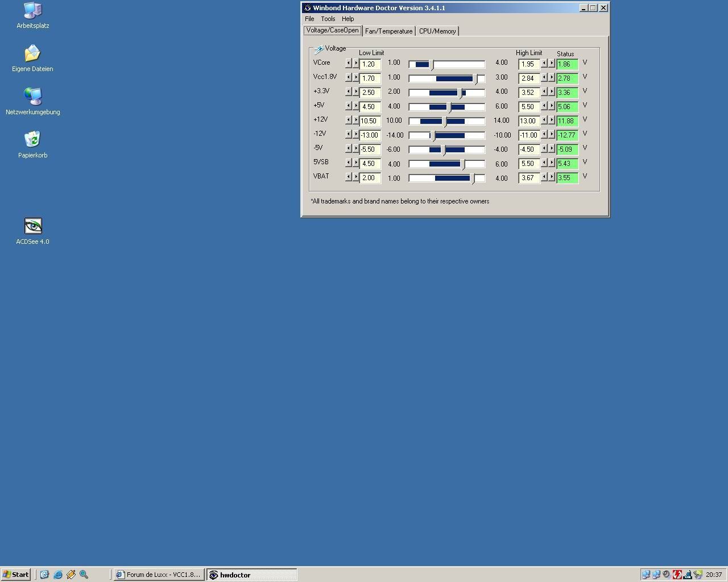Decrease the -5V high limit with left arrow

tap(544, 148)
